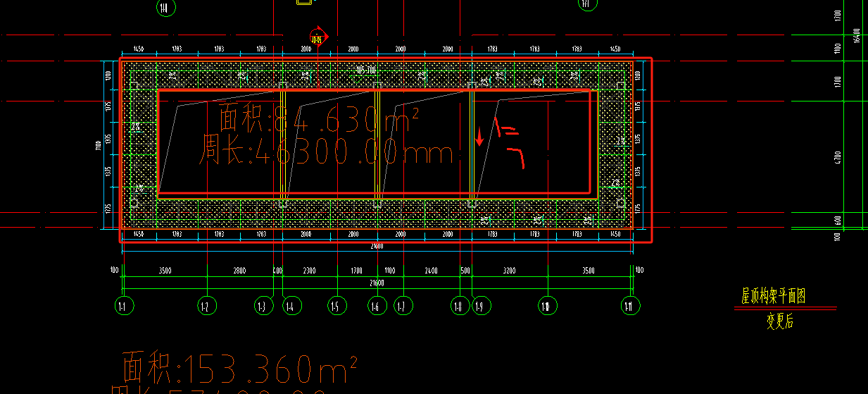The image size is (868, 394).
Task: Select dimension 2400 between axes 1-7 and 1-8
Action: tap(431, 271)
